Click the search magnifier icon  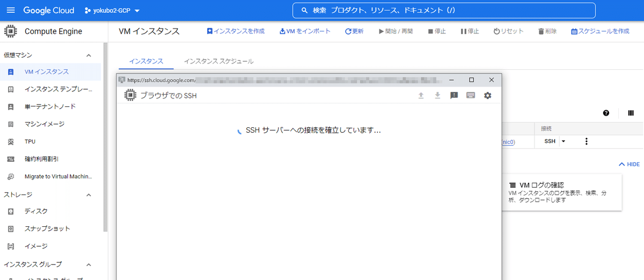[x=305, y=10]
